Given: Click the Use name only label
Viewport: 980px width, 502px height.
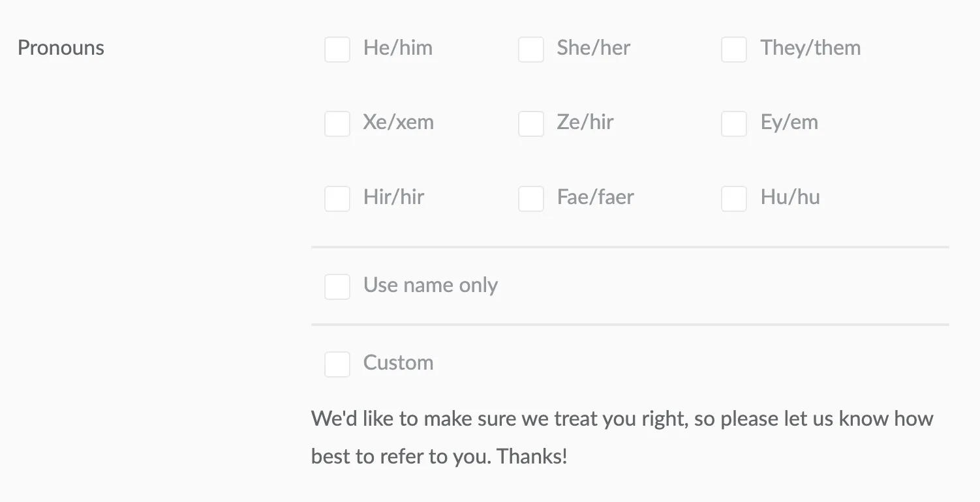Looking at the screenshot, I should pyautogui.click(x=431, y=286).
